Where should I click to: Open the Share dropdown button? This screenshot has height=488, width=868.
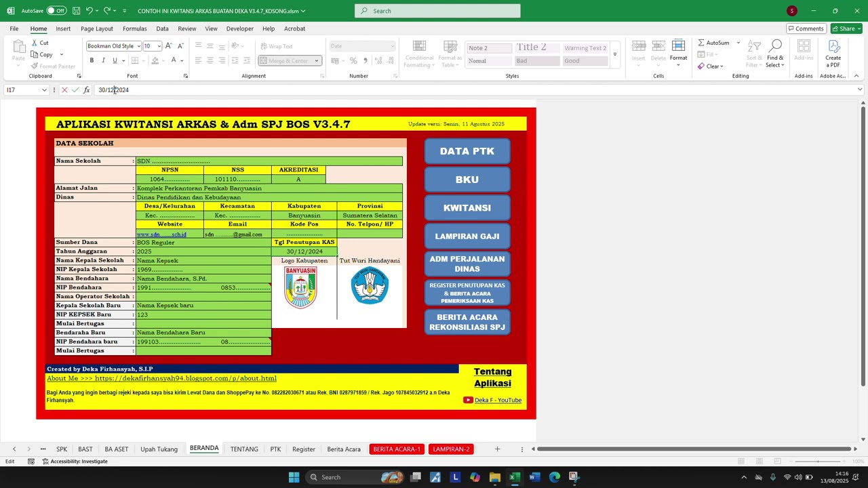pyautogui.click(x=846, y=28)
